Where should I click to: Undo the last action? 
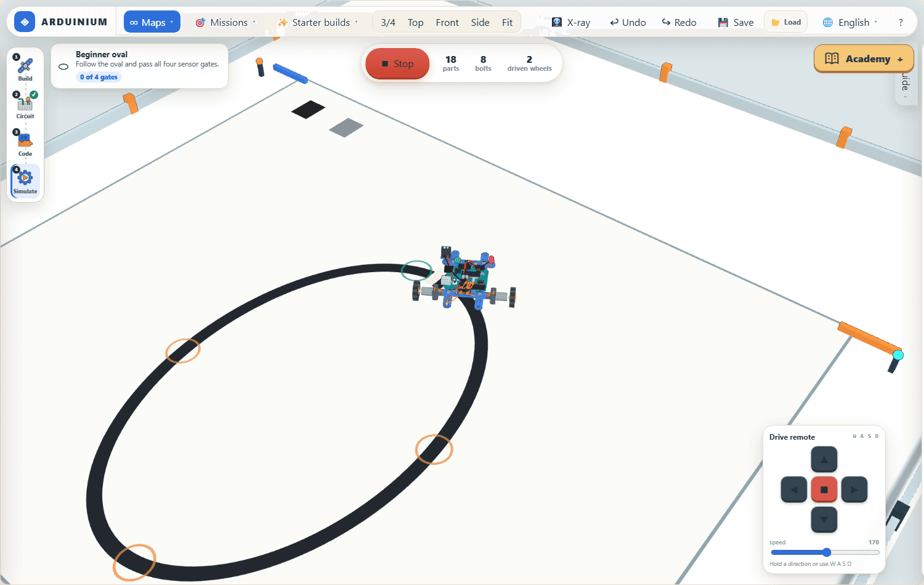point(628,22)
